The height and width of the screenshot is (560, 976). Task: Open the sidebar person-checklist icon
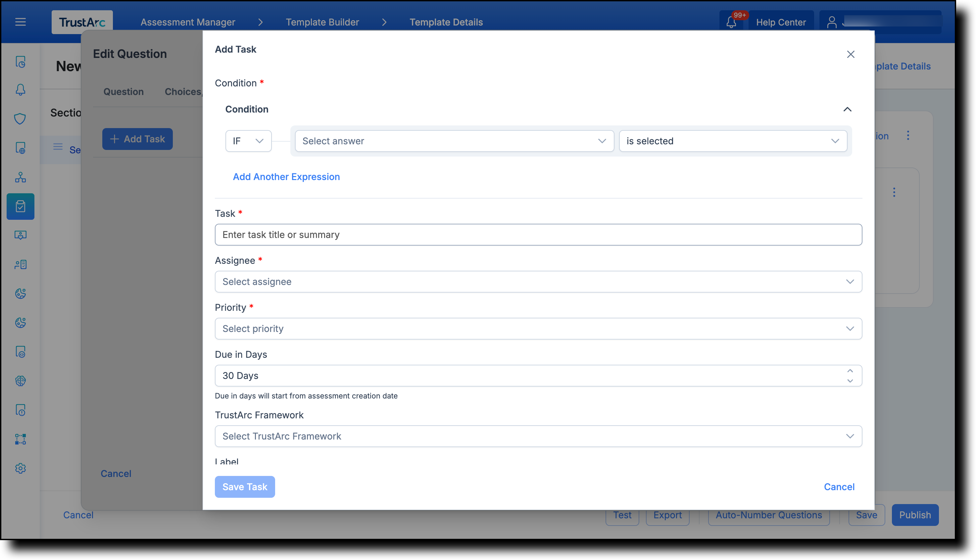21,265
